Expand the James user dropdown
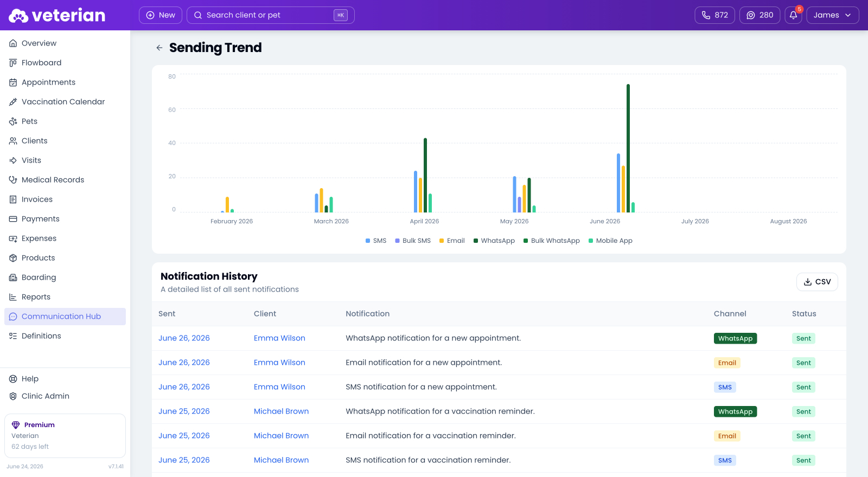 [x=833, y=15]
